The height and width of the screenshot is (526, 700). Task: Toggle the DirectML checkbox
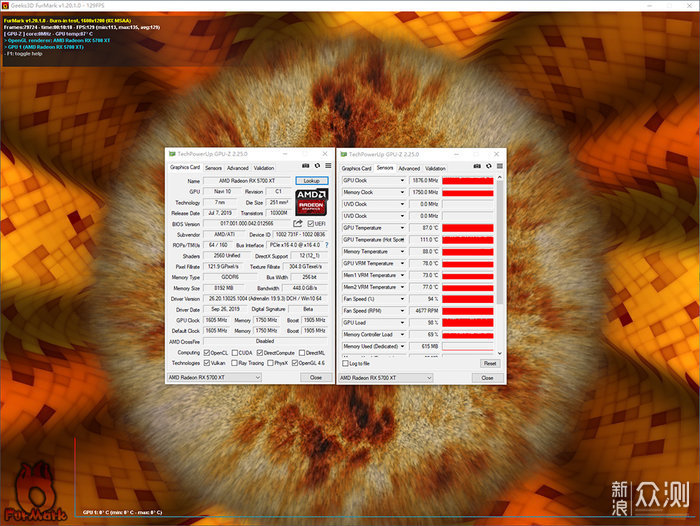point(302,353)
